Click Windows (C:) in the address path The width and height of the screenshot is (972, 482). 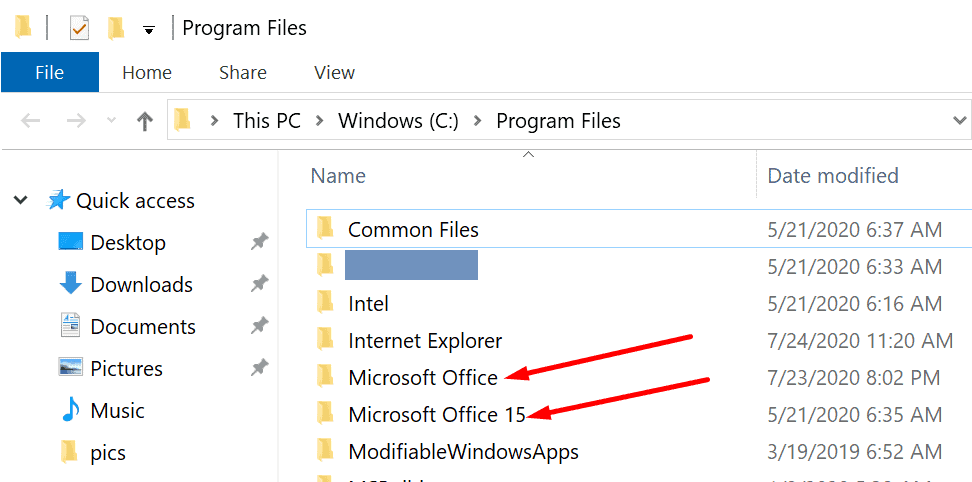(x=399, y=121)
